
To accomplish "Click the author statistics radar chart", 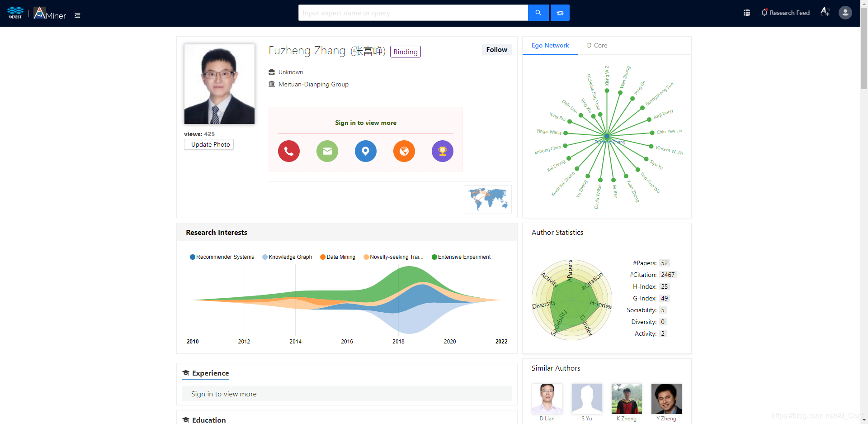I will [572, 300].
